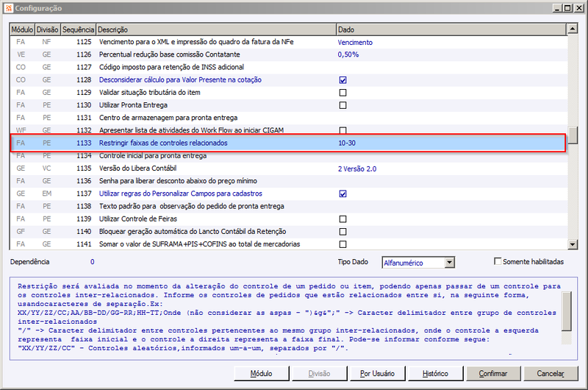Click the help text scrollbar thumb
This screenshot has width=588, height=390.
[x=567, y=311]
